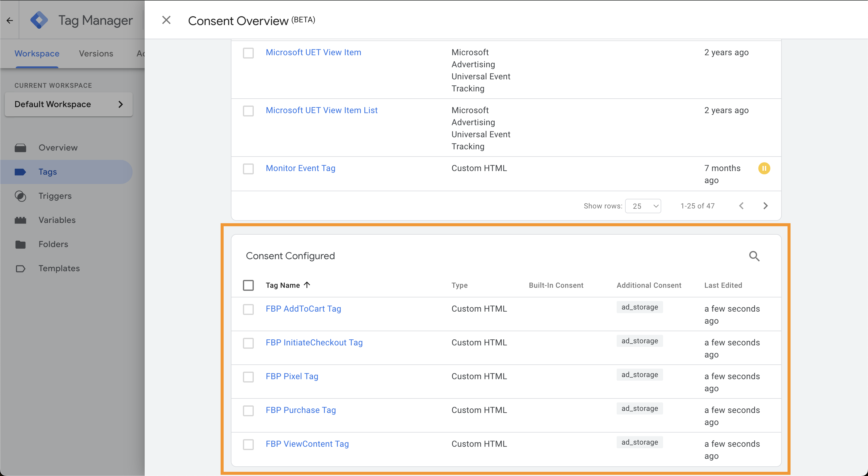The height and width of the screenshot is (476, 868).
Task: Click ad_storage chip for FBP Pixel Tag
Action: point(640,374)
